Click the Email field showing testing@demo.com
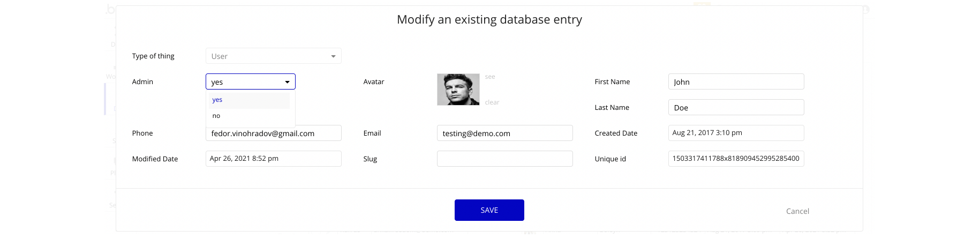 click(504, 133)
